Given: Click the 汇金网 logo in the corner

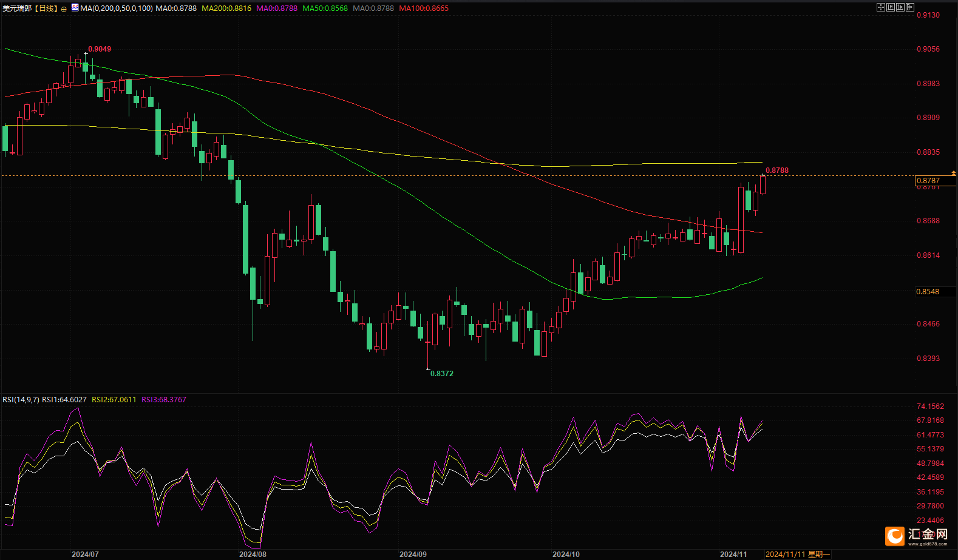Looking at the screenshot, I should click(x=917, y=536).
